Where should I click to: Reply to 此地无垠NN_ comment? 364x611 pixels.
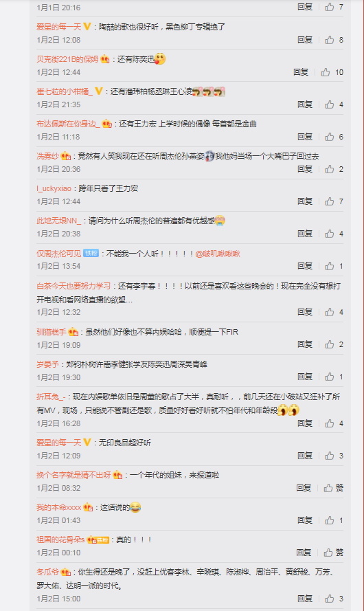(305, 234)
